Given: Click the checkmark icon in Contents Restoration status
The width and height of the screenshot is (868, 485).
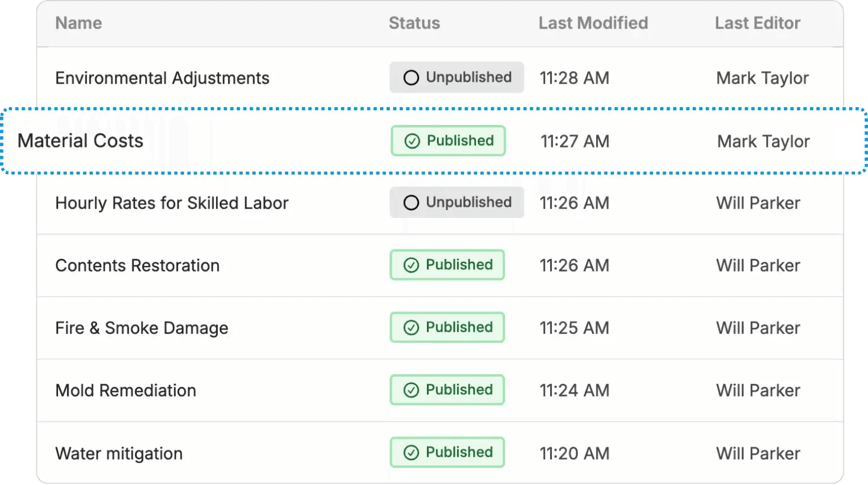Looking at the screenshot, I should 411,265.
